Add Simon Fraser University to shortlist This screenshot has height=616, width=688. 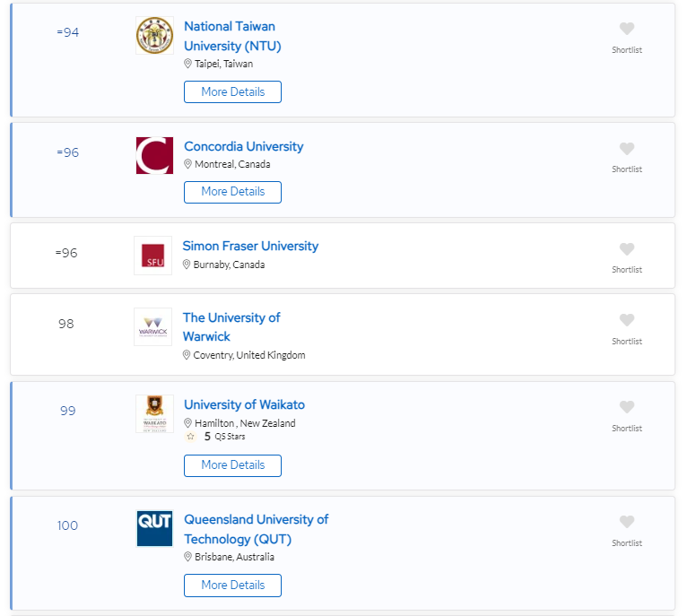coord(627,249)
